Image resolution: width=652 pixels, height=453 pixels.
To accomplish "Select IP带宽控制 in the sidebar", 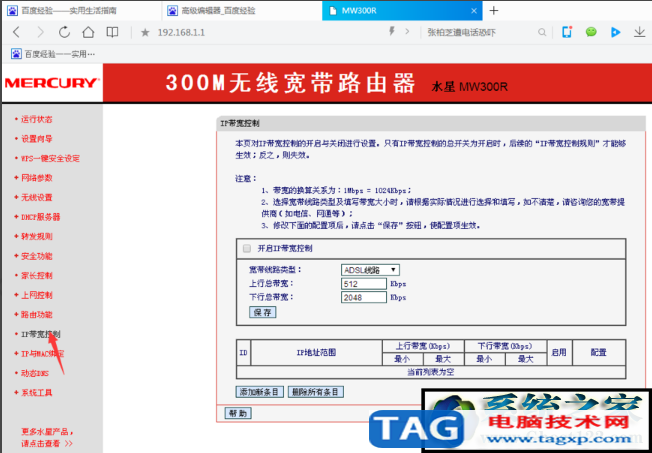I will point(41,334).
